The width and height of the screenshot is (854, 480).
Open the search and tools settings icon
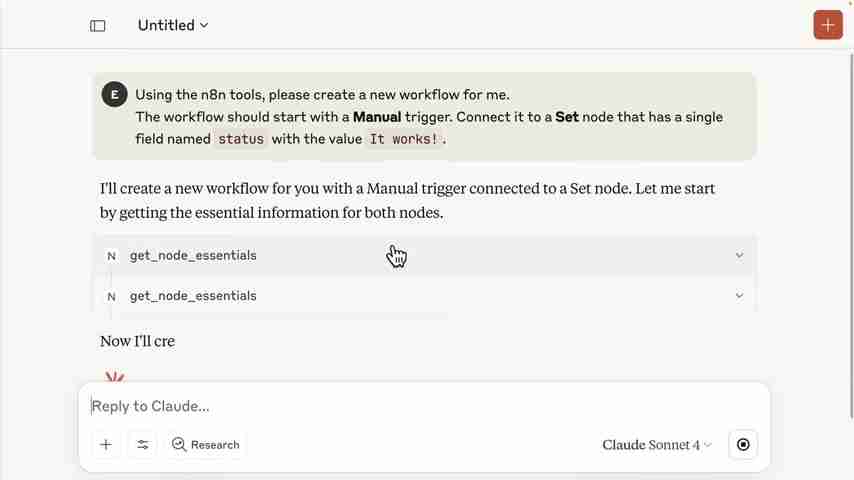click(142, 445)
